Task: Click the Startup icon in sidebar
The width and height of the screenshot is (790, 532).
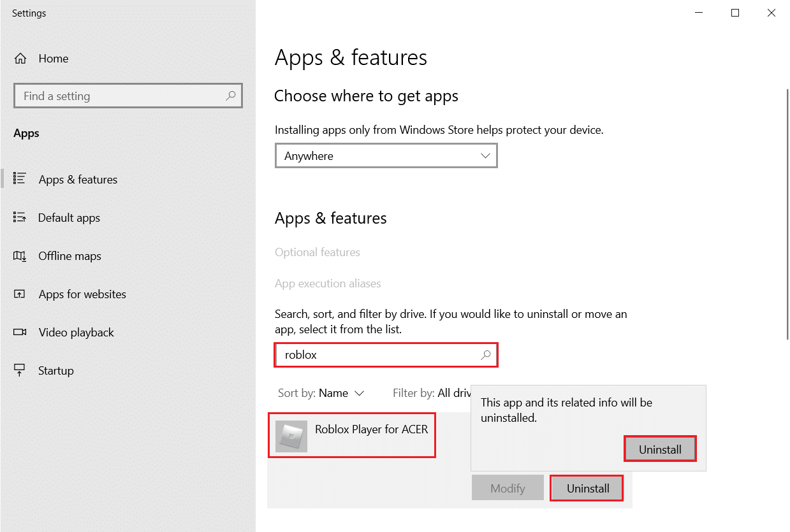Action: tap(20, 370)
